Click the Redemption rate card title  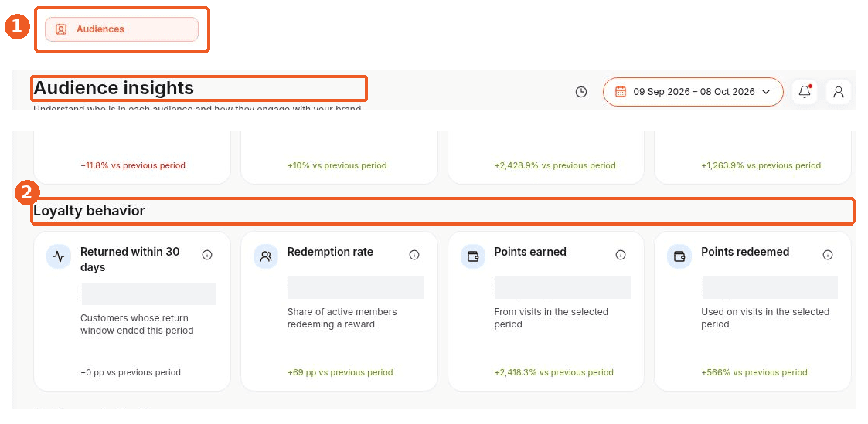[331, 252]
